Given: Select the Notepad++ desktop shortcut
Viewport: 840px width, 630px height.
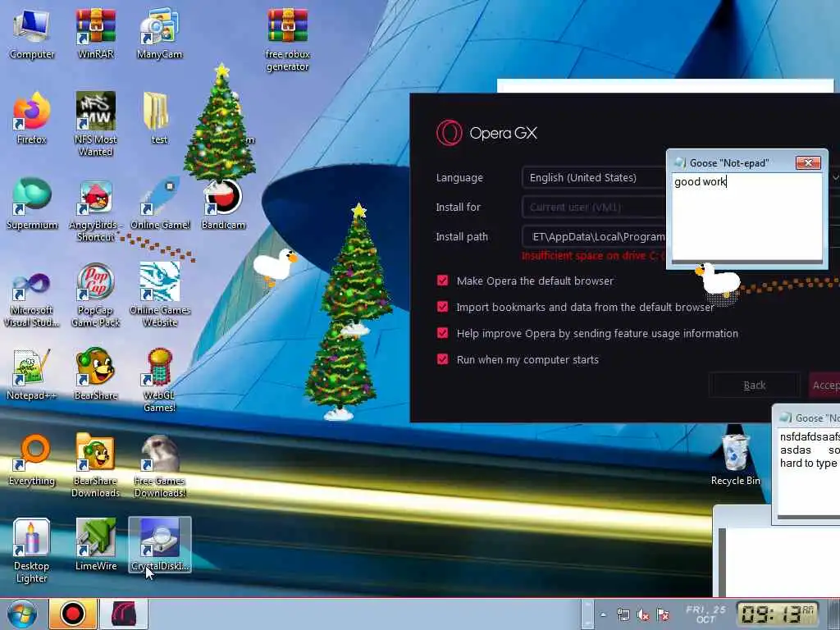Looking at the screenshot, I should point(32,375).
